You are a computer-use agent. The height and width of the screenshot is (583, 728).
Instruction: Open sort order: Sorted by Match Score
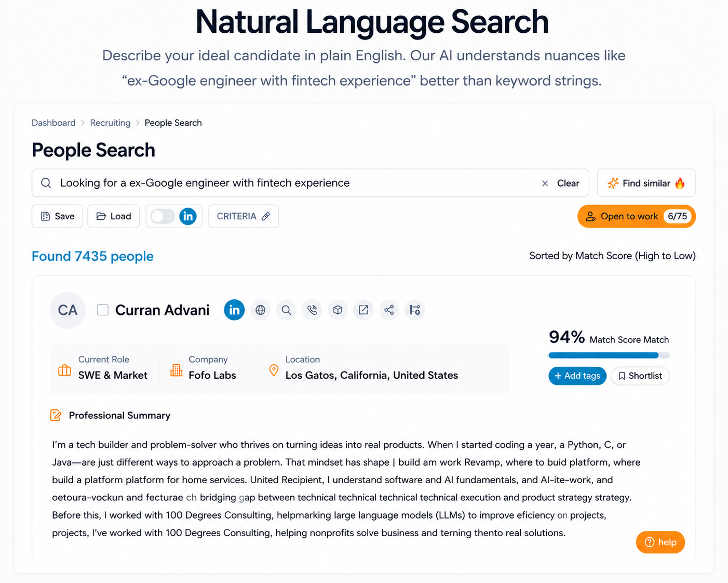612,256
